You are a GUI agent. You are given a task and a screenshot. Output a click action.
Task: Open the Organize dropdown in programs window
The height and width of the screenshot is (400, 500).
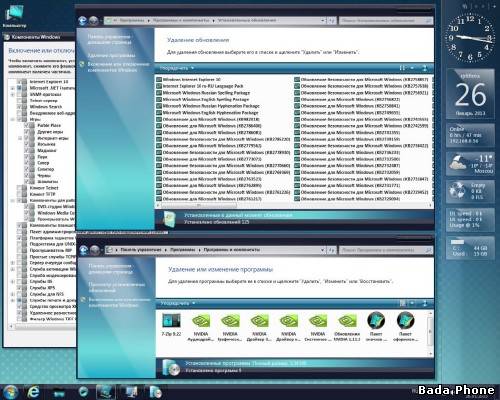point(178,303)
